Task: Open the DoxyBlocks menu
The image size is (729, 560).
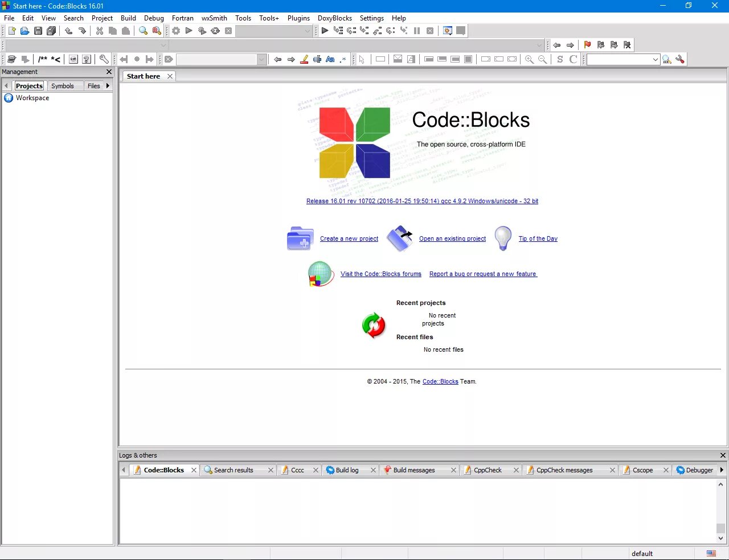Action: [x=335, y=18]
